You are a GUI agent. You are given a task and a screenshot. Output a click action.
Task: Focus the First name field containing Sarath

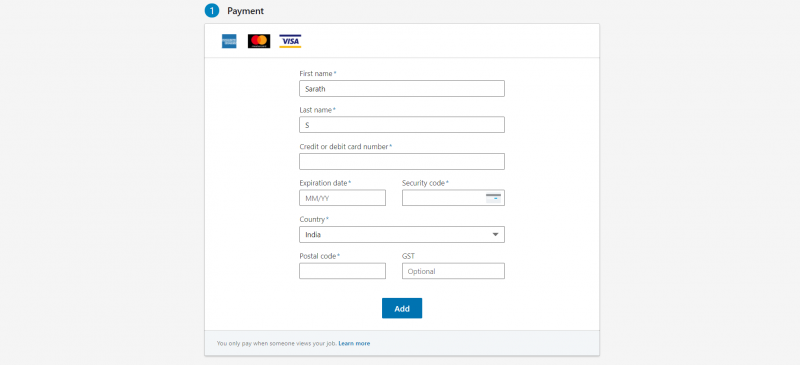tap(402, 88)
